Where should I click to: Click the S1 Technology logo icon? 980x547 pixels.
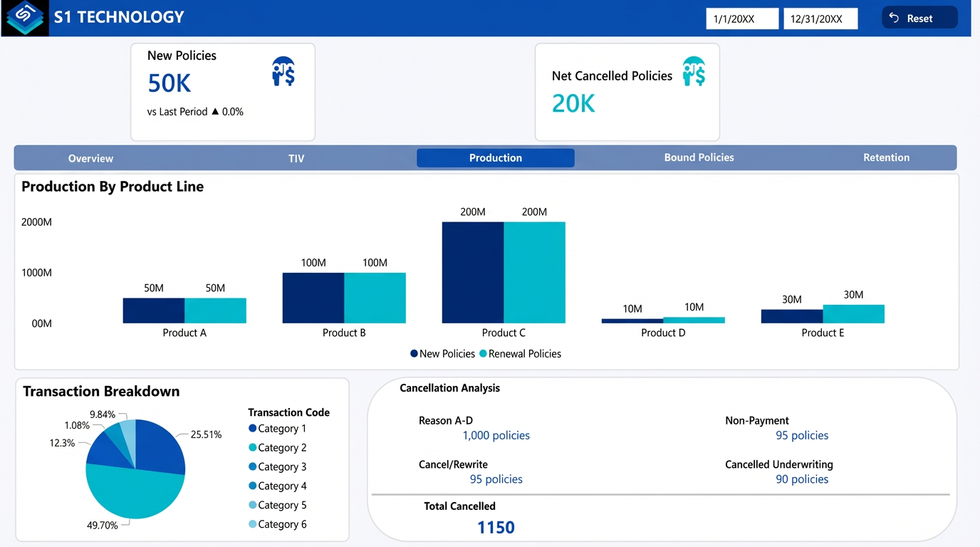click(24, 17)
